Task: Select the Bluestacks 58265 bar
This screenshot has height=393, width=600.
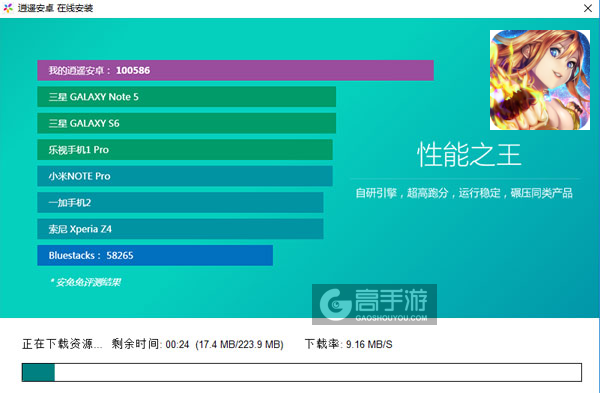Action: tap(155, 255)
